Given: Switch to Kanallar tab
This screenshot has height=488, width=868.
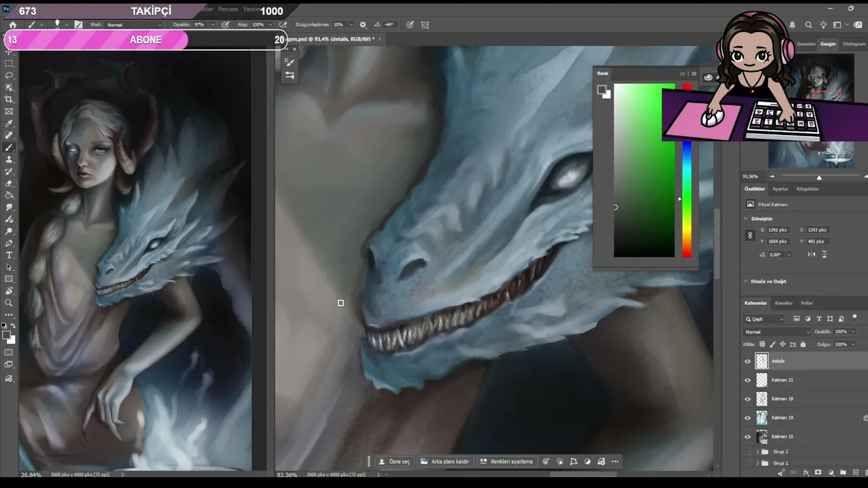Looking at the screenshot, I should 784,303.
